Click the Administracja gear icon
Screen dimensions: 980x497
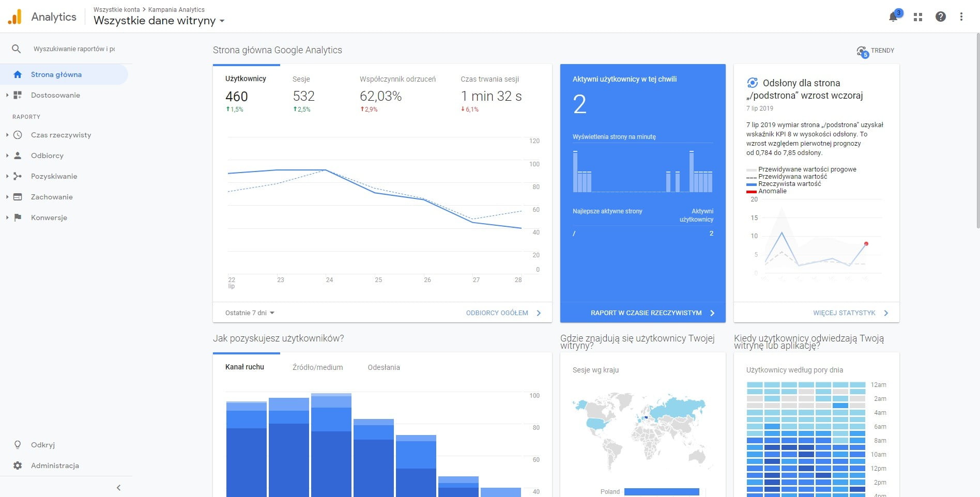(18, 465)
